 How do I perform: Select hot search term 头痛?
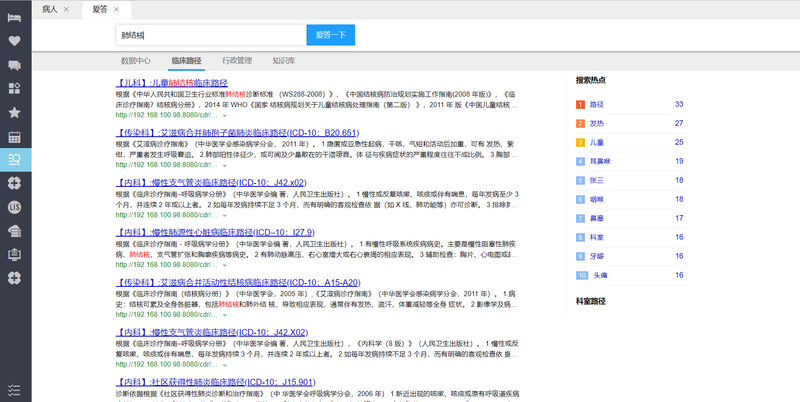click(600, 275)
